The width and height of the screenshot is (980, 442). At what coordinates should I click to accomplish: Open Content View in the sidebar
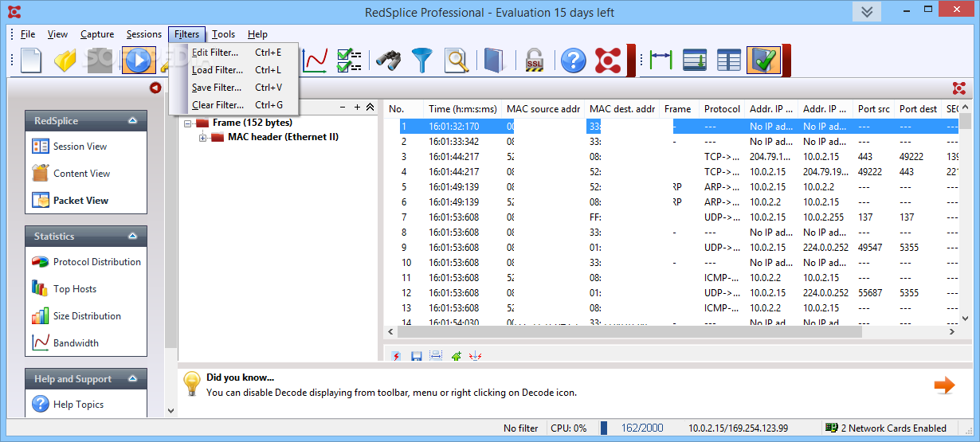coord(81,174)
